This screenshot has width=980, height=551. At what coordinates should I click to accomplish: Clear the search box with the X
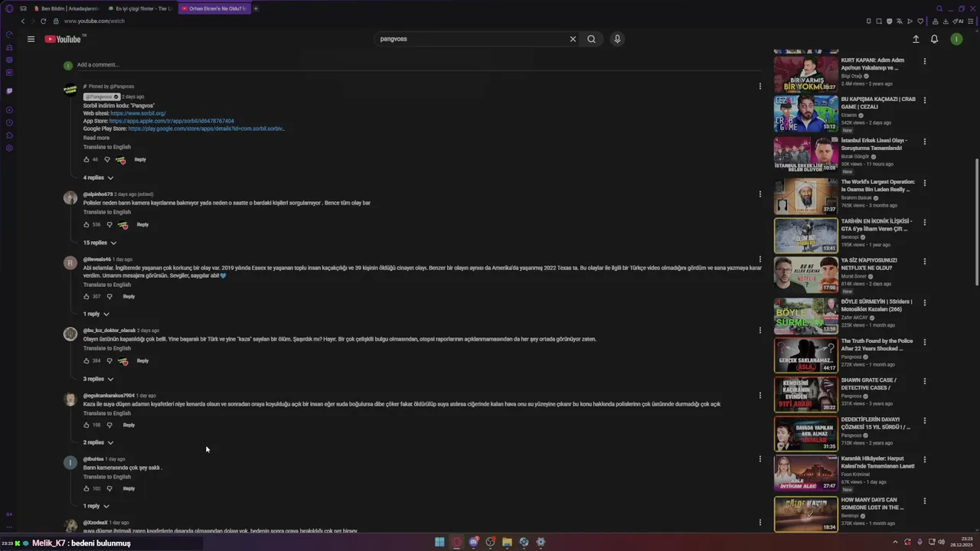[573, 39]
